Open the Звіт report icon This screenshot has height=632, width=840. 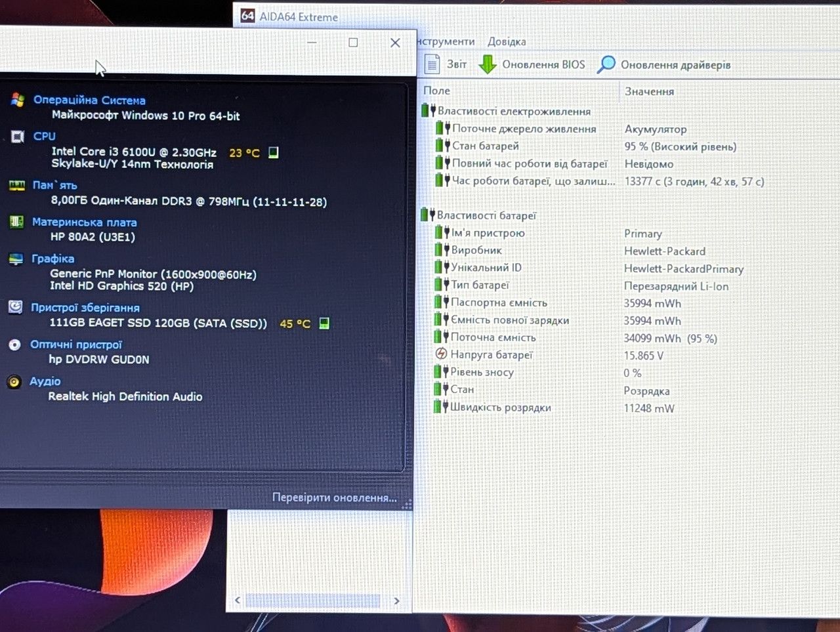click(432, 64)
